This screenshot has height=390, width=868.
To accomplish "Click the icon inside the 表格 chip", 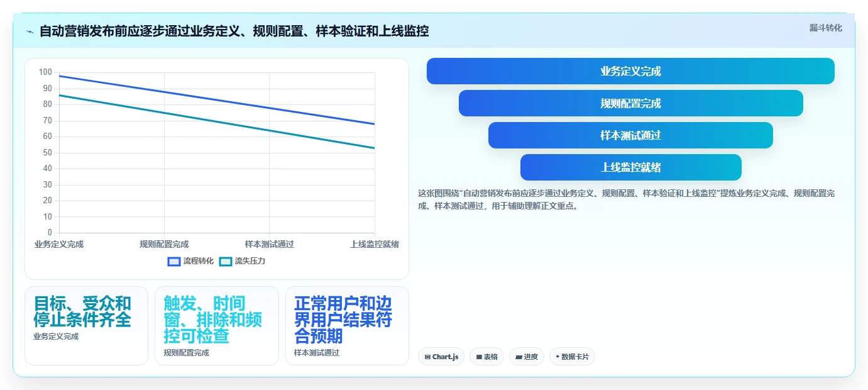I will pos(479,357).
